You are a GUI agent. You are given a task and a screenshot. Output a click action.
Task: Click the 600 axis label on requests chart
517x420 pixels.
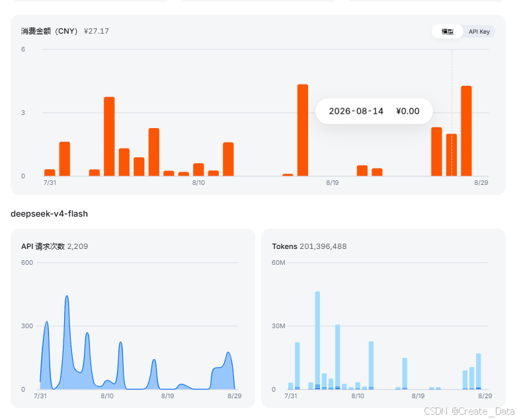pyautogui.click(x=27, y=263)
